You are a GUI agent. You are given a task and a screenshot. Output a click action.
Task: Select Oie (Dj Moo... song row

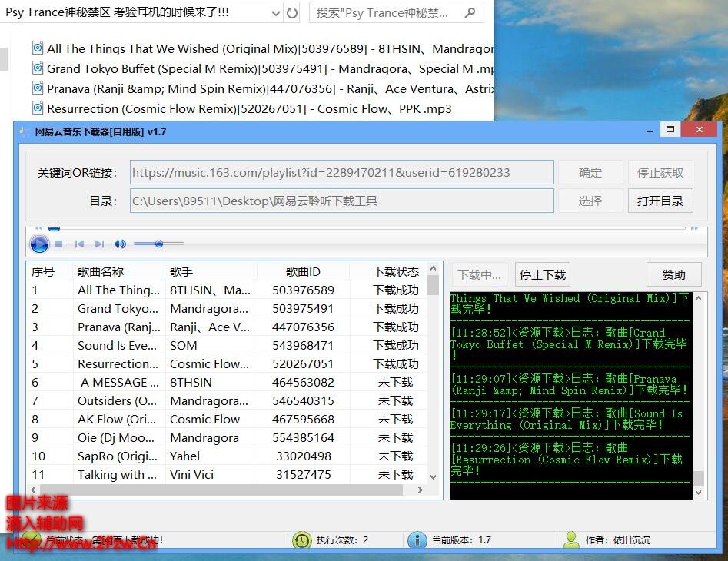point(227,437)
